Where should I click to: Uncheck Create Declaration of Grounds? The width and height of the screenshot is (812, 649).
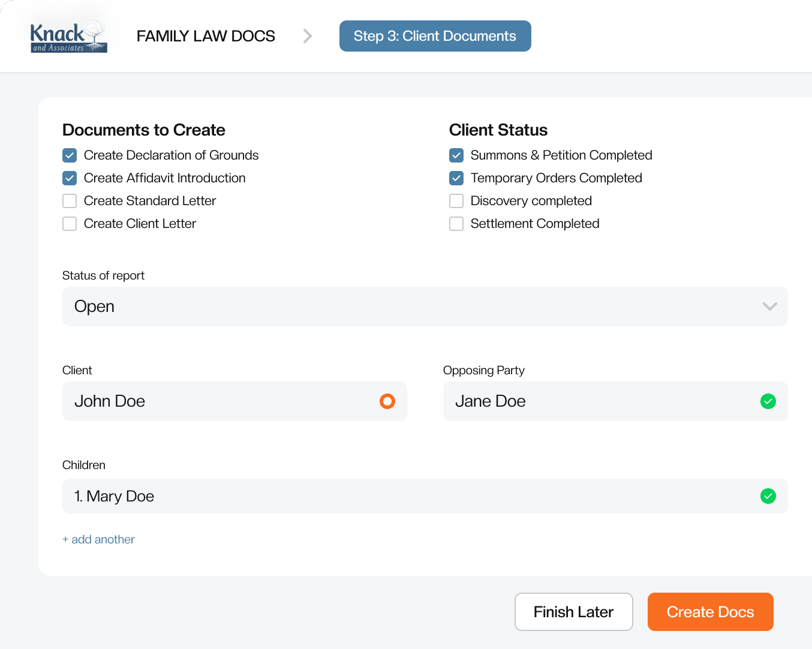pyautogui.click(x=70, y=155)
